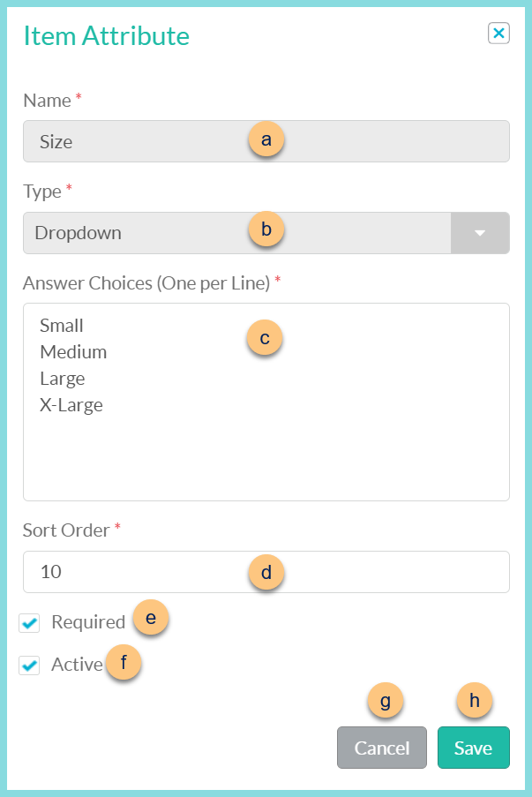Expand the Dropdown type selector
Image resolution: width=532 pixels, height=797 pixels.
click(480, 232)
